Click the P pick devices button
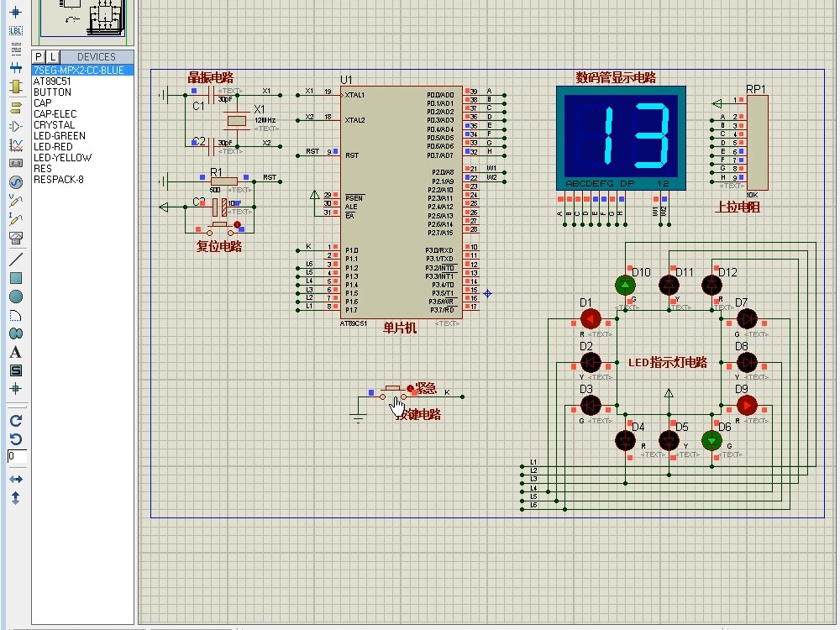This screenshot has height=630, width=840. (39, 57)
